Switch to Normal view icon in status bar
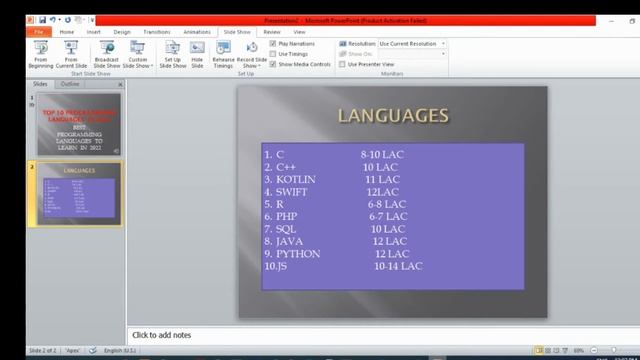 539,351
